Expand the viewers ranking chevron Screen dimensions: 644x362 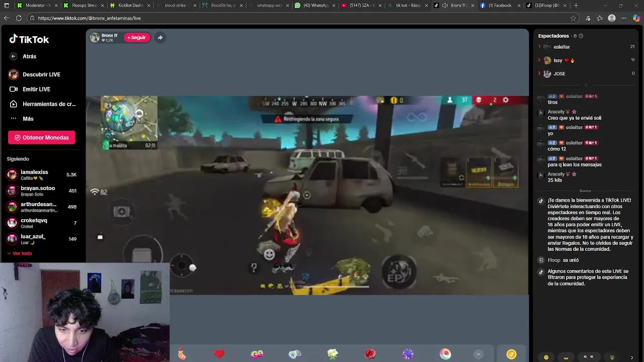[586, 84]
